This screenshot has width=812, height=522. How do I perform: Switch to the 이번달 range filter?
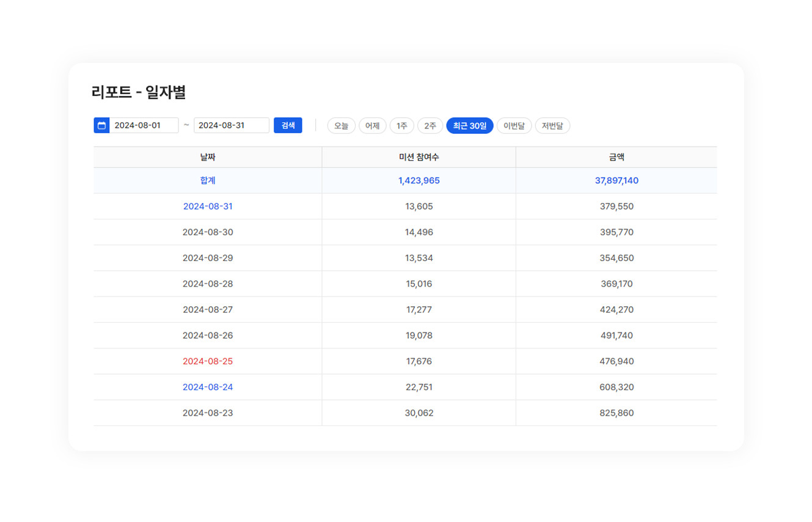click(514, 126)
